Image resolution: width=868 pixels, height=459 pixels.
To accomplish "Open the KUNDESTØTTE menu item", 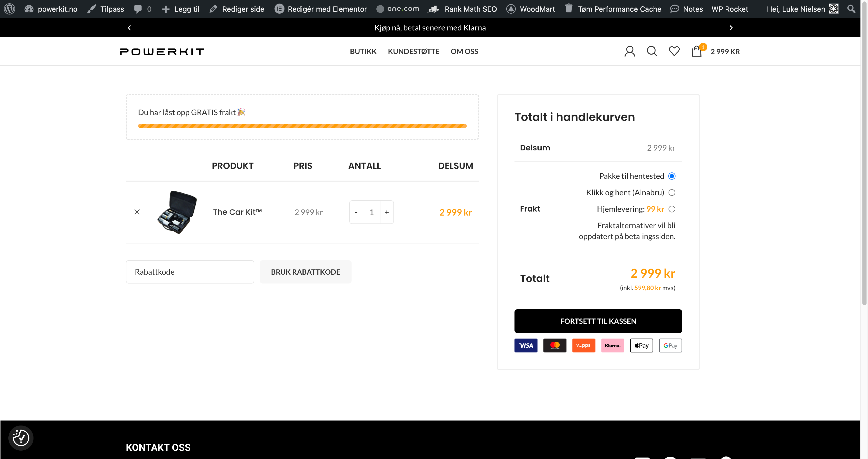I will tap(413, 52).
